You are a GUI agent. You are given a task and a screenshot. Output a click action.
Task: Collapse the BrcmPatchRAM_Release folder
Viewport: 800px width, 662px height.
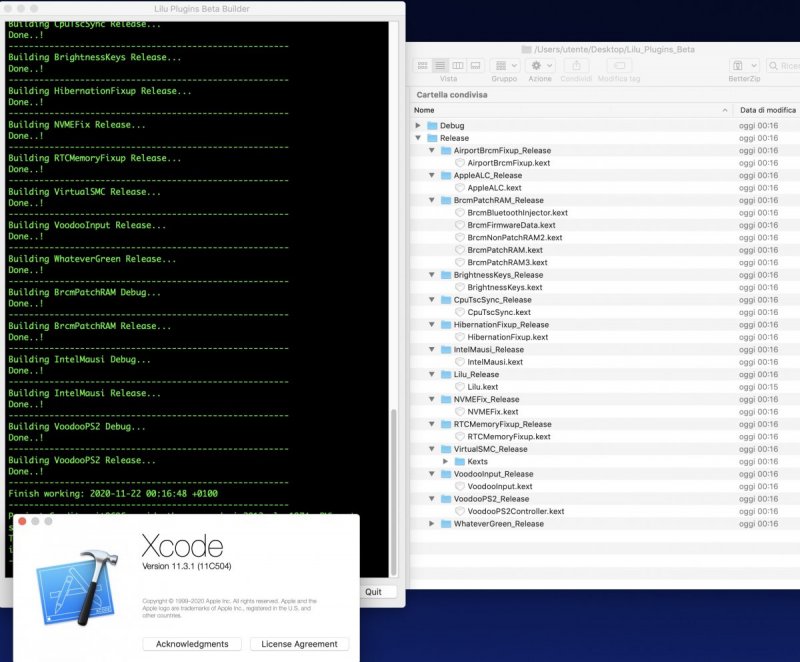click(x=432, y=200)
